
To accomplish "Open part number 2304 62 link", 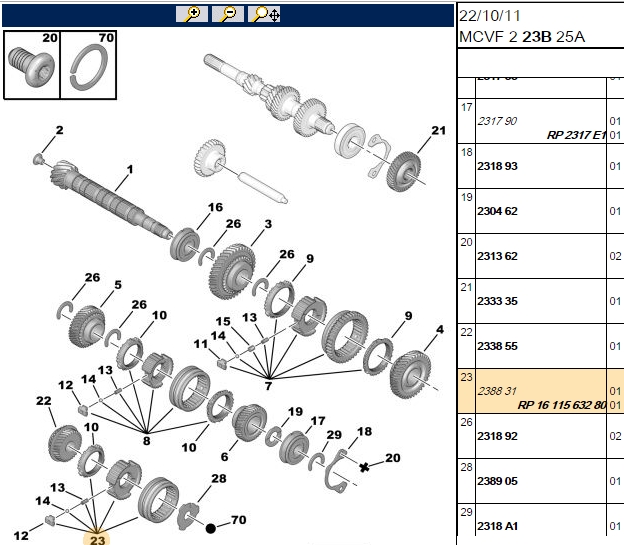I will 497,211.
